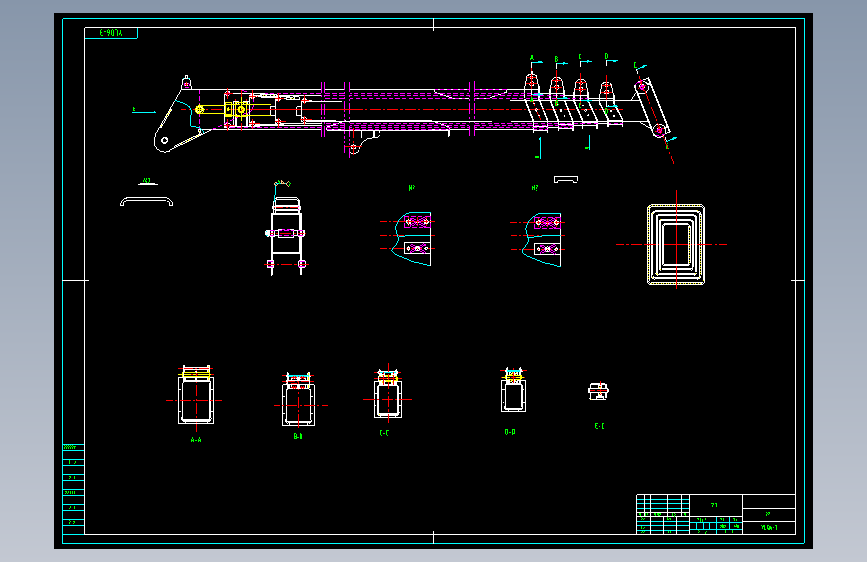Select the inclined link at boom tip

(x=651, y=108)
